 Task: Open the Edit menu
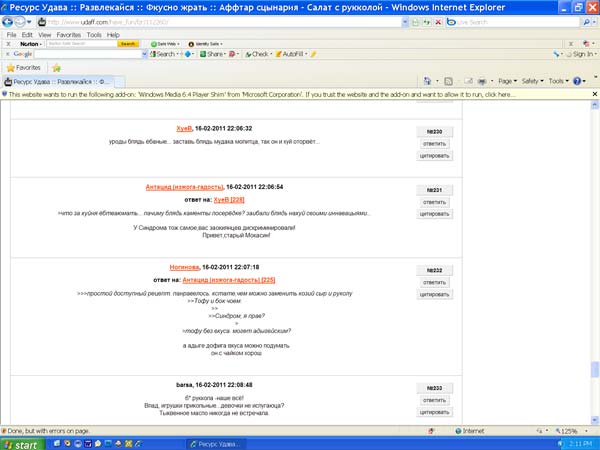[x=27, y=35]
